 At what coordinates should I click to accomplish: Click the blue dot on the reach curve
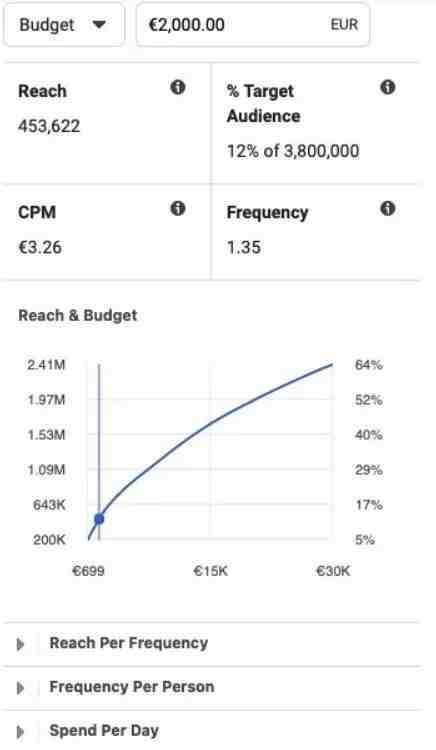[x=99, y=518]
